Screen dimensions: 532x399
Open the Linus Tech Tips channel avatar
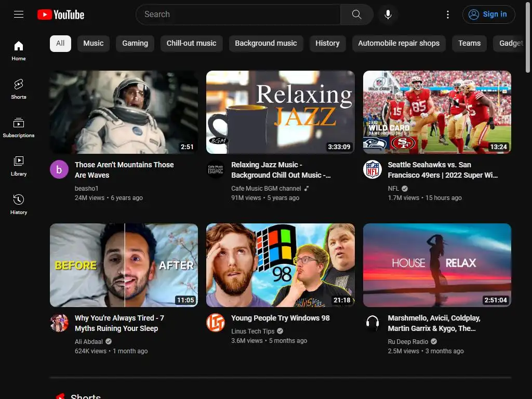pyautogui.click(x=216, y=323)
